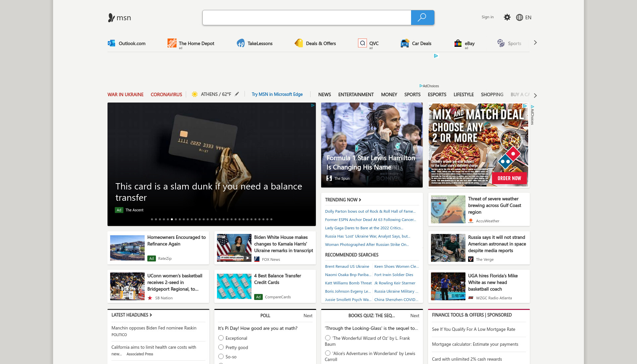
Task: Click inside the search input field
Action: [307, 18]
